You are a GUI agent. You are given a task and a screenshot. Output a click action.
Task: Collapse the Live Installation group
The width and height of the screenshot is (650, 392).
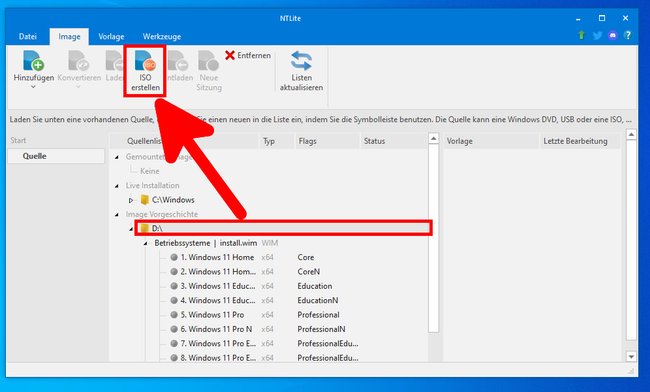pos(117,186)
